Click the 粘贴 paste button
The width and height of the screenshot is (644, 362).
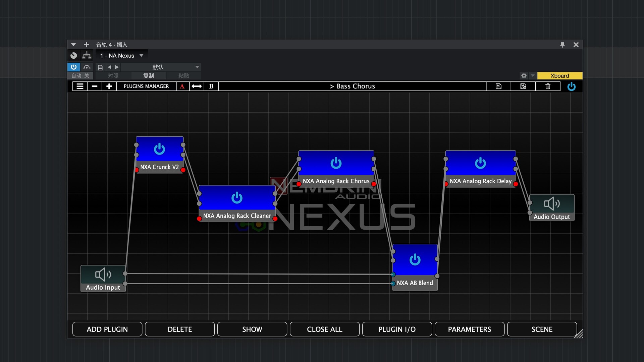pyautogui.click(x=184, y=76)
